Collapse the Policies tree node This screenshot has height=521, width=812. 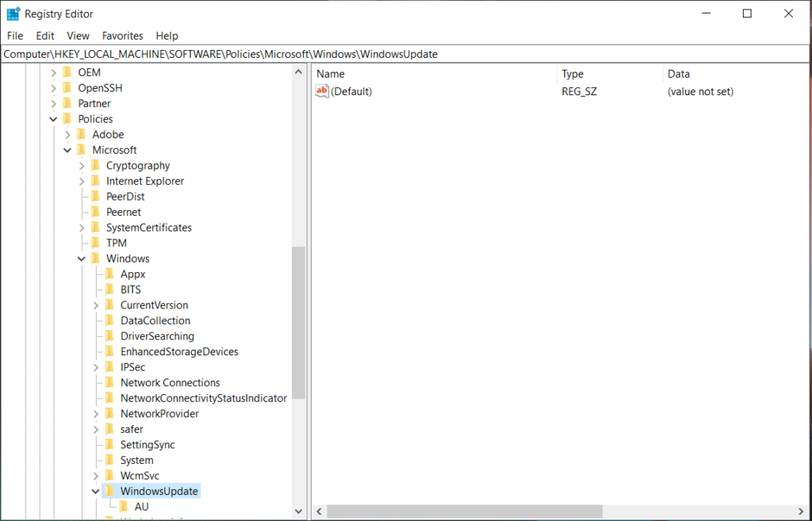[54, 119]
